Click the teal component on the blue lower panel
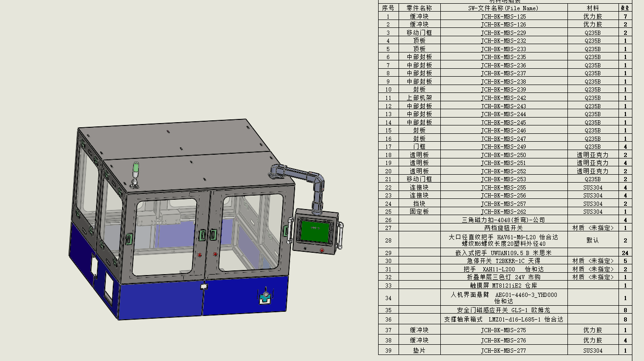Viewport: 644px width, 361px height. click(x=265, y=297)
